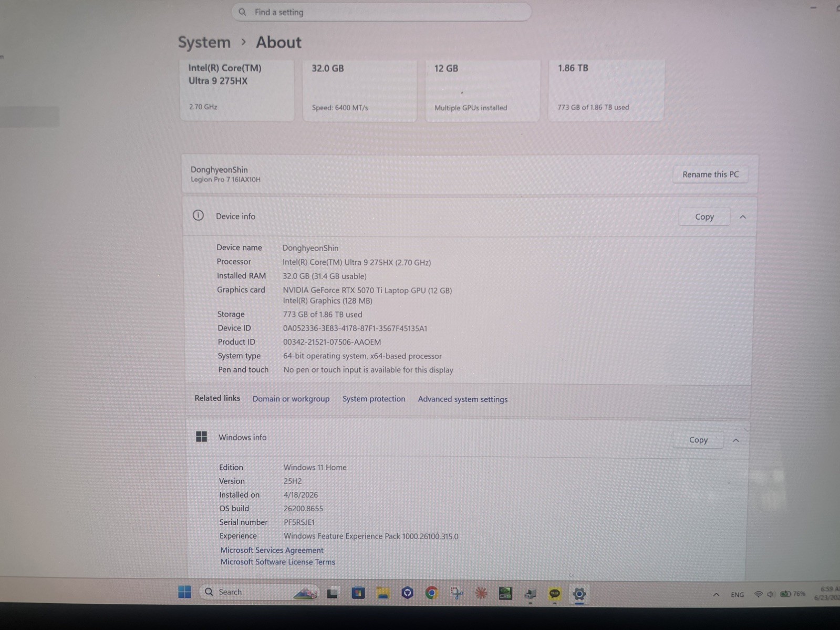This screenshot has width=840, height=630.
Task: Click the 64-bit operating system text
Action: tap(362, 356)
